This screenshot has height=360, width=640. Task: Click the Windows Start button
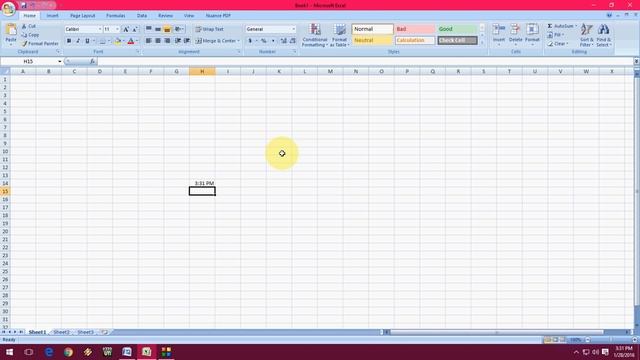click(x=9, y=352)
